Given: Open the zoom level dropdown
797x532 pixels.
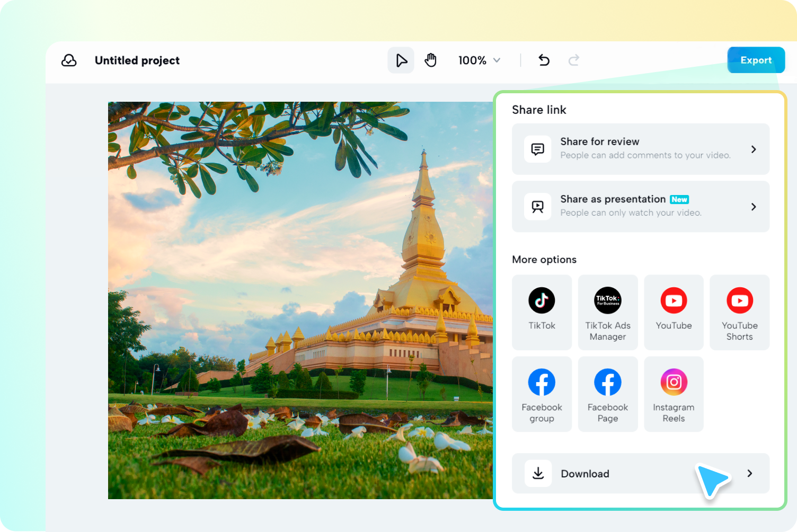Looking at the screenshot, I should coord(479,60).
